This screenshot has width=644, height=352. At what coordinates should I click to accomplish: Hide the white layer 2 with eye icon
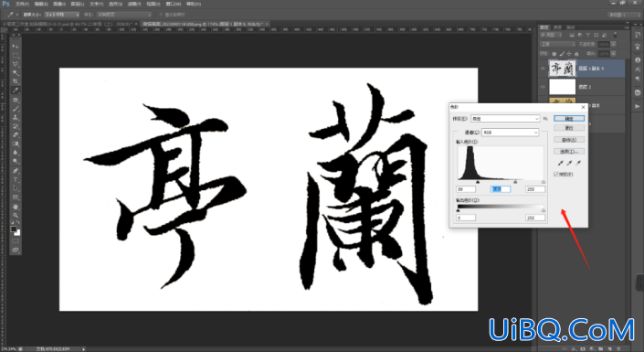pos(543,87)
